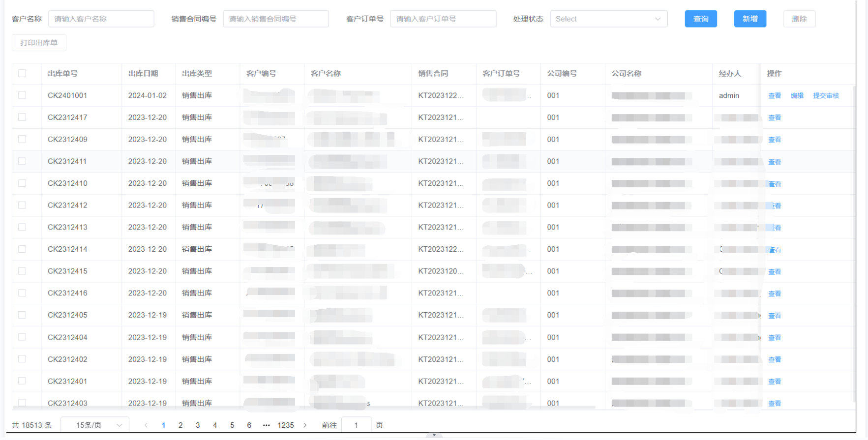Go to page 5 in pagination
Image resolution: width=868 pixels, height=440 pixels.
[x=232, y=425]
